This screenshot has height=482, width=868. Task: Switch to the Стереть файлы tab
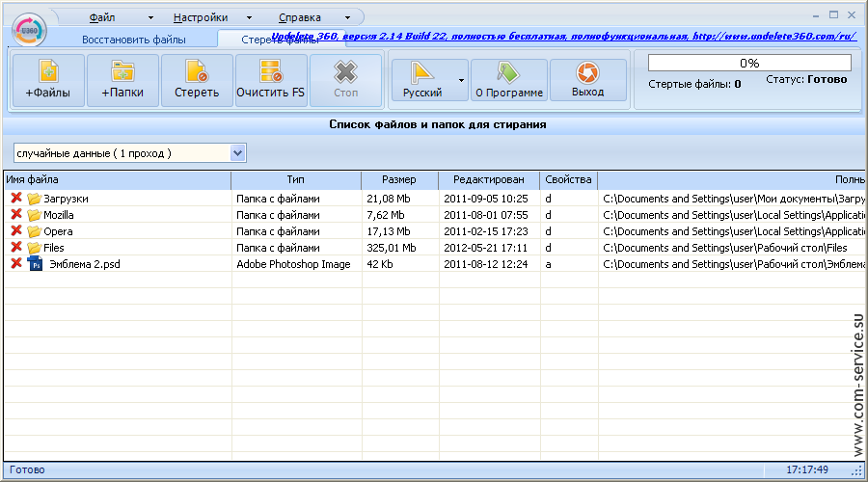[x=280, y=40]
